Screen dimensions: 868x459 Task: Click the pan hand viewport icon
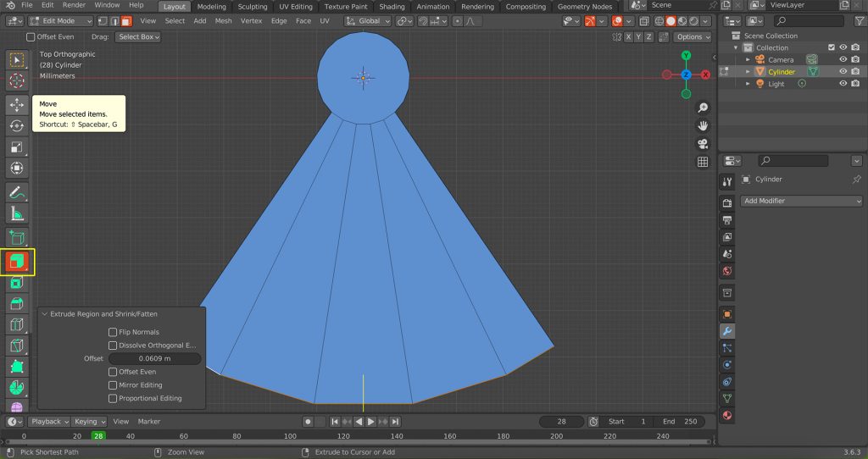(x=703, y=126)
